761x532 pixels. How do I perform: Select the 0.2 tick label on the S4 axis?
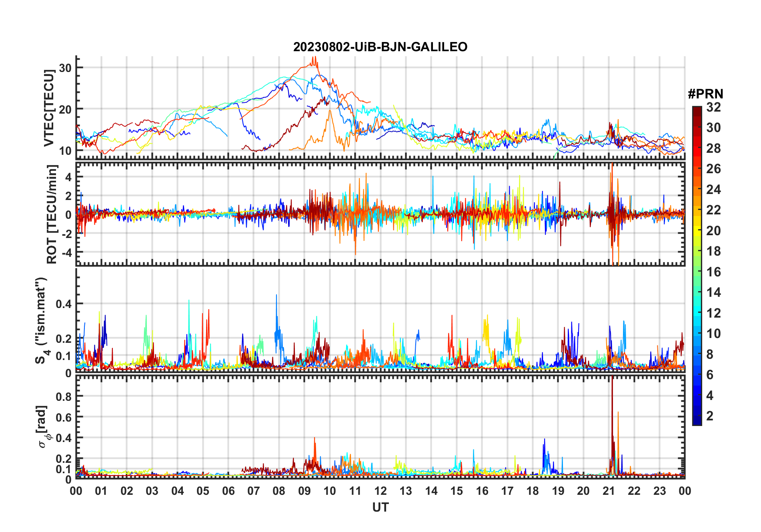pyautogui.click(x=64, y=339)
